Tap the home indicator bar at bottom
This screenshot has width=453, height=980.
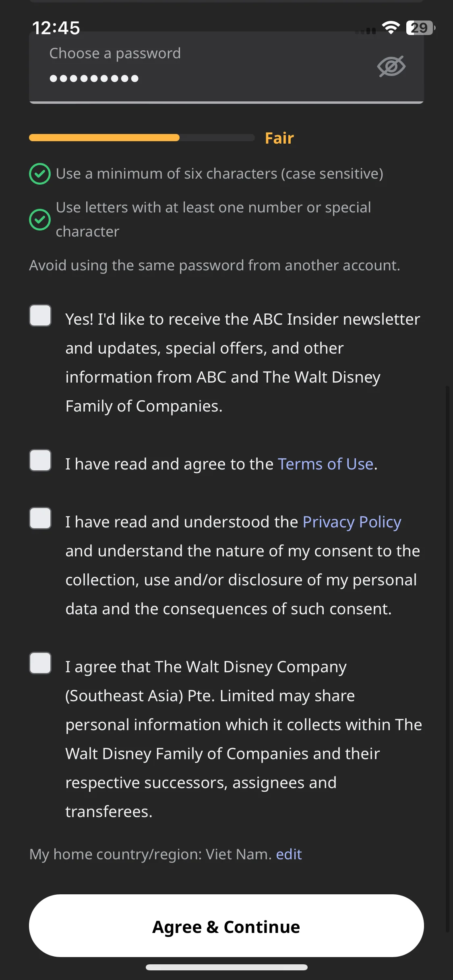(226, 967)
